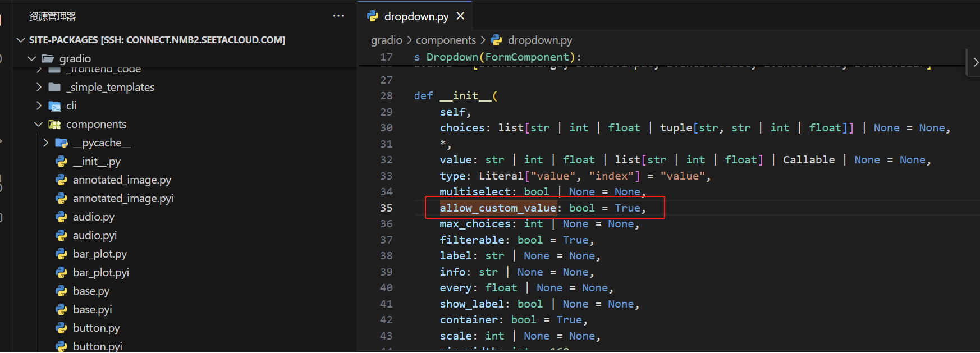This screenshot has height=353, width=980.
Task: Click Callable type on line 32
Action: click(x=809, y=160)
